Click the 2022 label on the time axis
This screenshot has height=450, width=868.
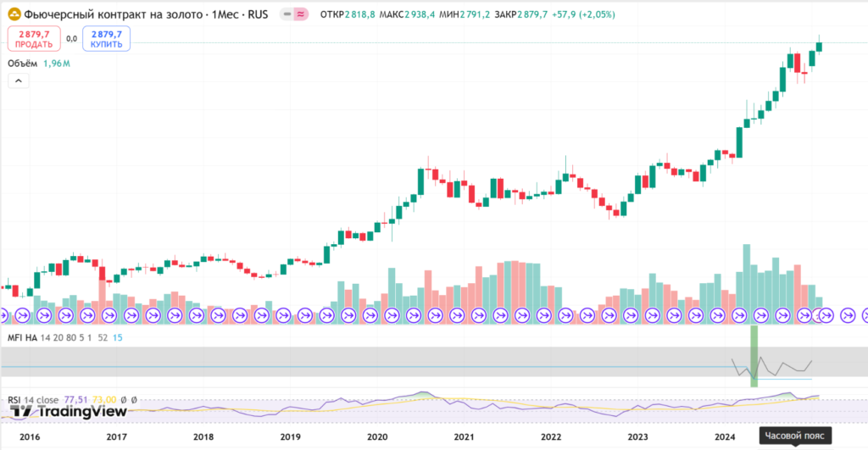pos(551,436)
